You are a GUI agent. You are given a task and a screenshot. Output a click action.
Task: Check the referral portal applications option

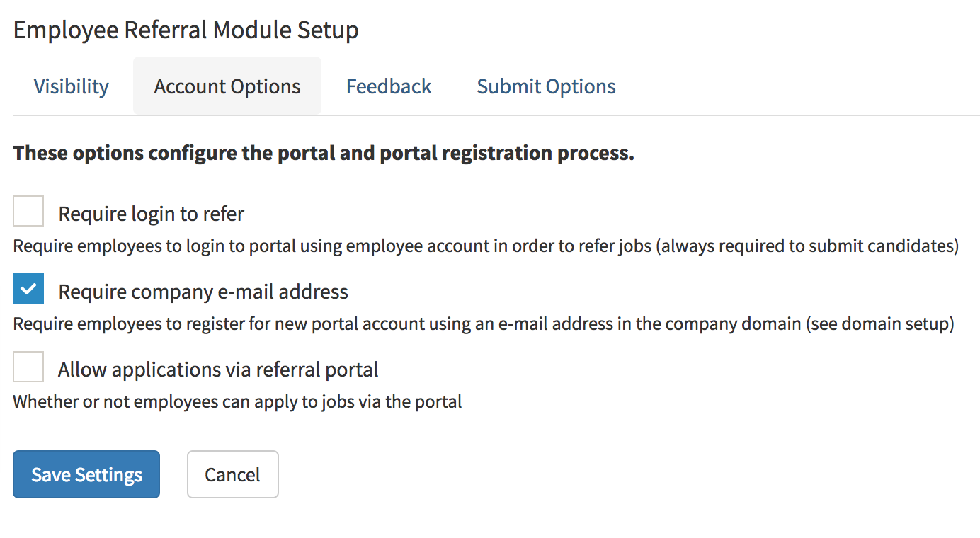(x=28, y=367)
